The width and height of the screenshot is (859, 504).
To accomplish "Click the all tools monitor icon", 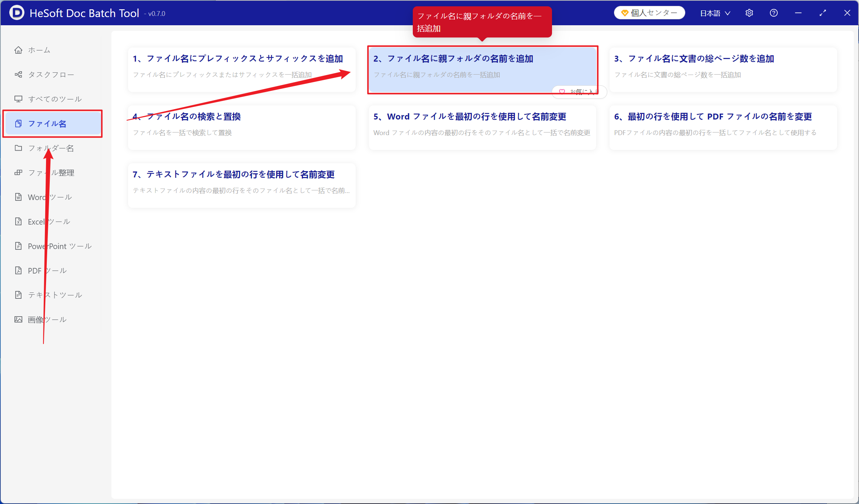I will (18, 99).
